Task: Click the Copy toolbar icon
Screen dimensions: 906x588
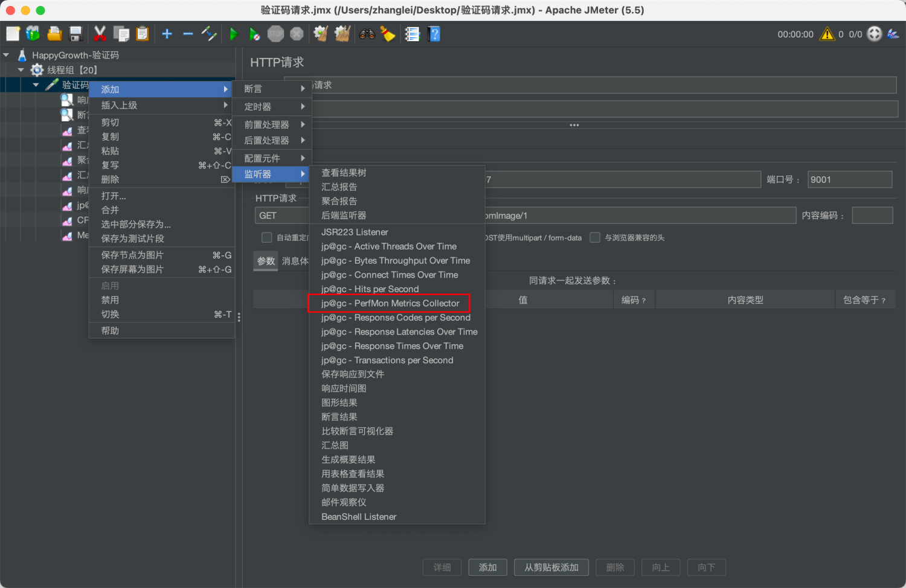Action: 121,34
